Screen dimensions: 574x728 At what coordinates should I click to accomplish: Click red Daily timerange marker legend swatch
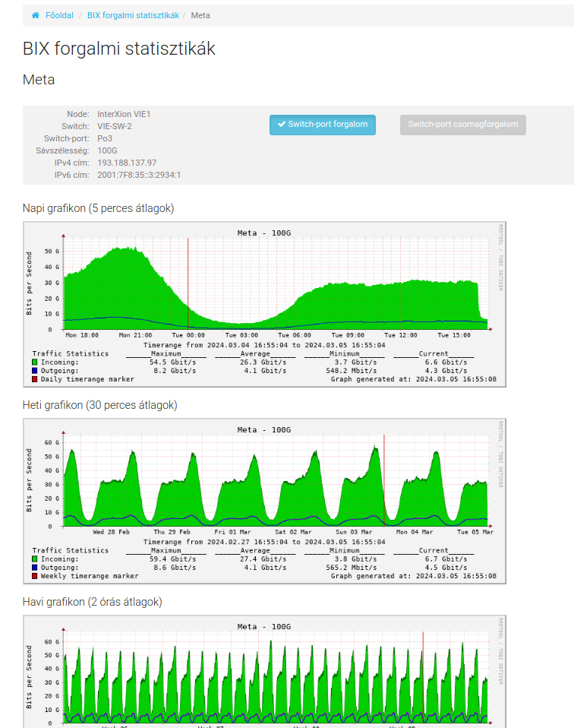35,379
